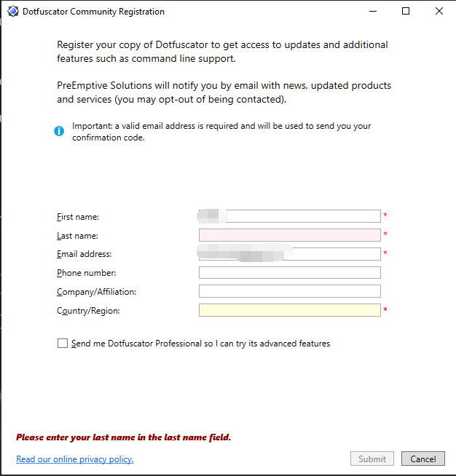Click the 'Important: a valid email address' notice
The width and height of the screenshot is (456, 476).
pyautogui.click(x=221, y=132)
